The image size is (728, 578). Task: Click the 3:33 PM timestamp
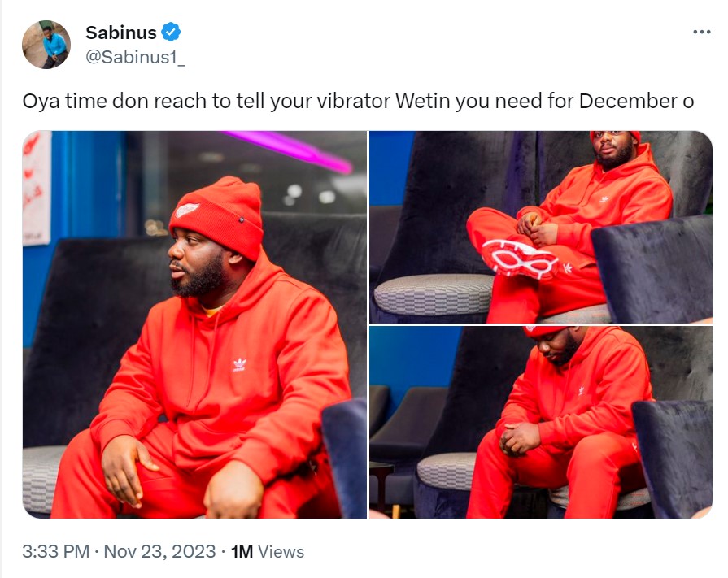(55, 551)
